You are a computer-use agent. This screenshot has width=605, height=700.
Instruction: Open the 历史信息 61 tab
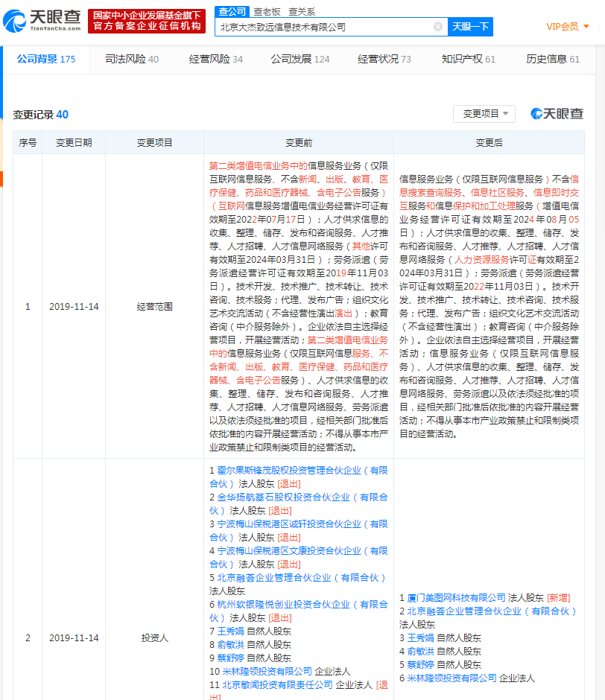click(553, 59)
